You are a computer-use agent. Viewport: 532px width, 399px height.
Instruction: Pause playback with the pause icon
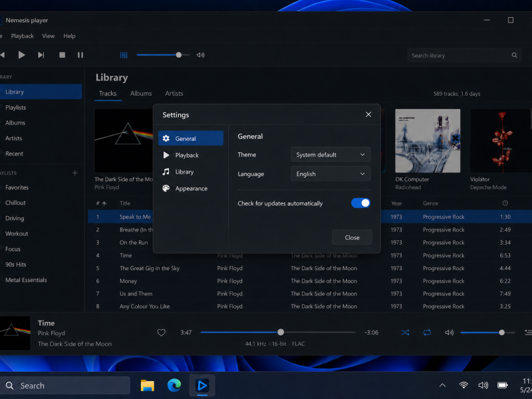pyautogui.click(x=80, y=55)
